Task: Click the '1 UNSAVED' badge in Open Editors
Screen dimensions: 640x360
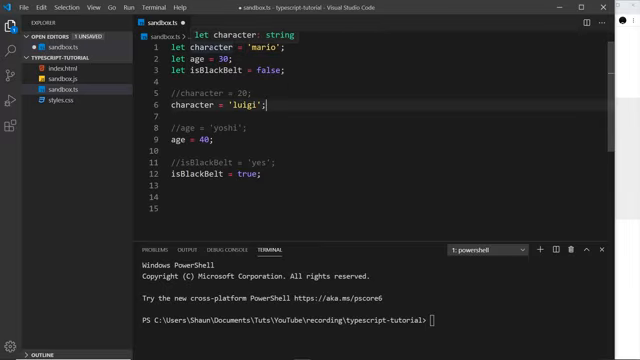Action: [x=88, y=37]
